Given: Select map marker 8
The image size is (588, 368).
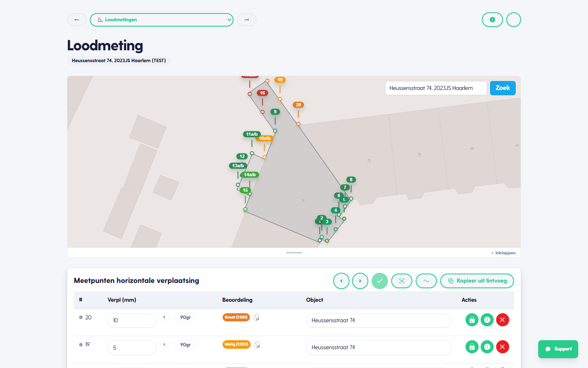Looking at the screenshot, I should click(x=351, y=180).
